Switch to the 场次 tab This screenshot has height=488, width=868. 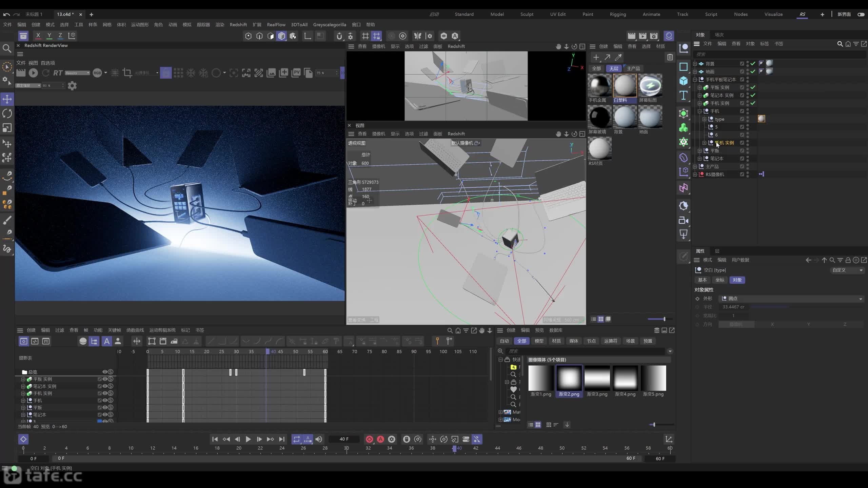point(719,35)
